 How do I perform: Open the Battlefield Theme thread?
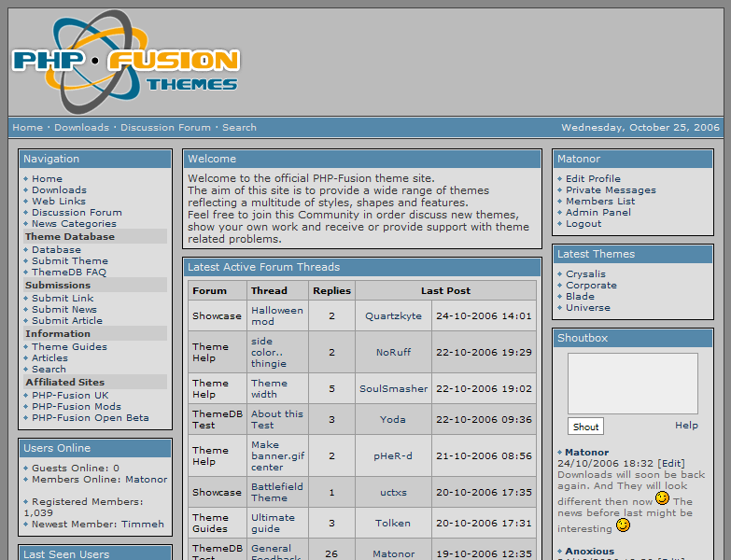[277, 492]
